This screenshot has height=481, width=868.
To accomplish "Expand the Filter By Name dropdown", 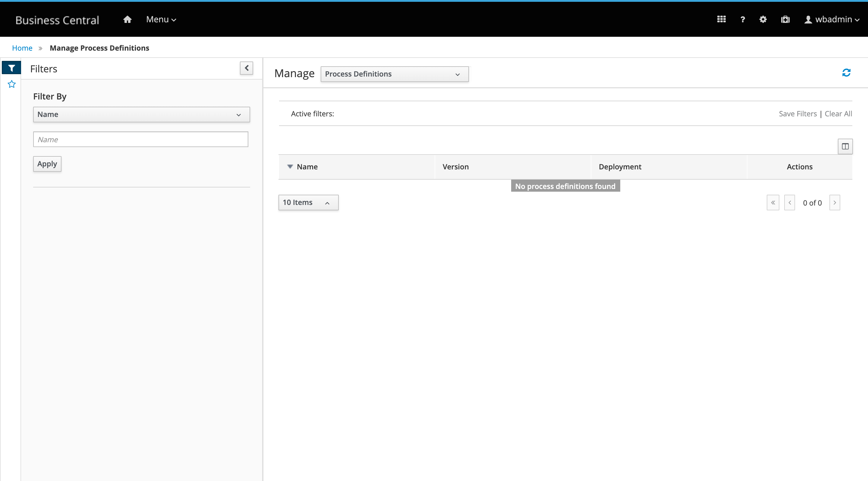I will point(141,114).
